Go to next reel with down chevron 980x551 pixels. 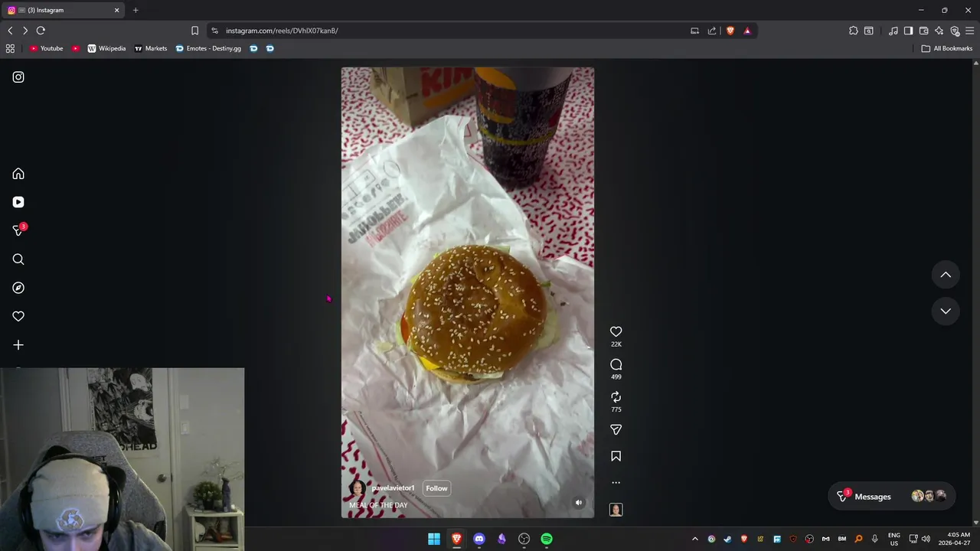[946, 311]
